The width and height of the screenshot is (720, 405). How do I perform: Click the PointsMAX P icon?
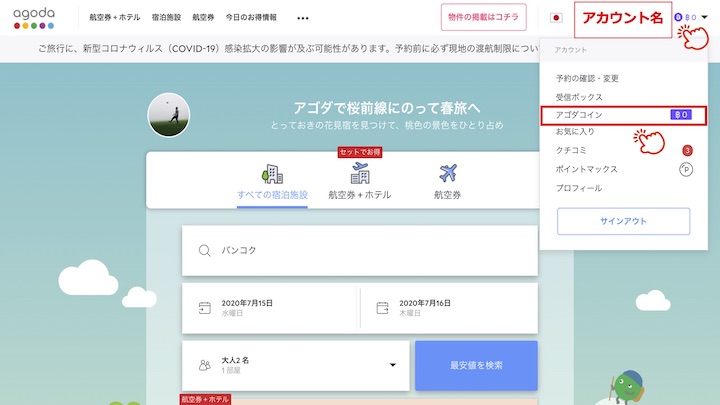[x=686, y=169]
